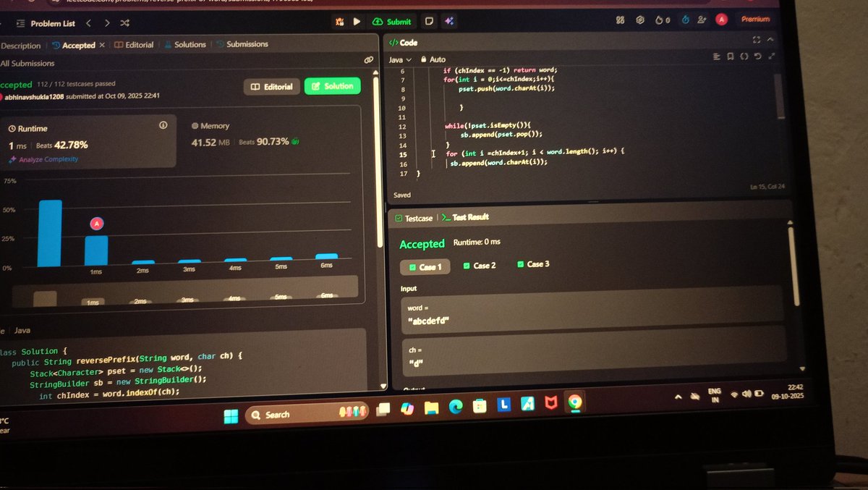The width and height of the screenshot is (868, 490).
Task: Click the curly braces icon in editor toolbar
Action: tap(744, 56)
